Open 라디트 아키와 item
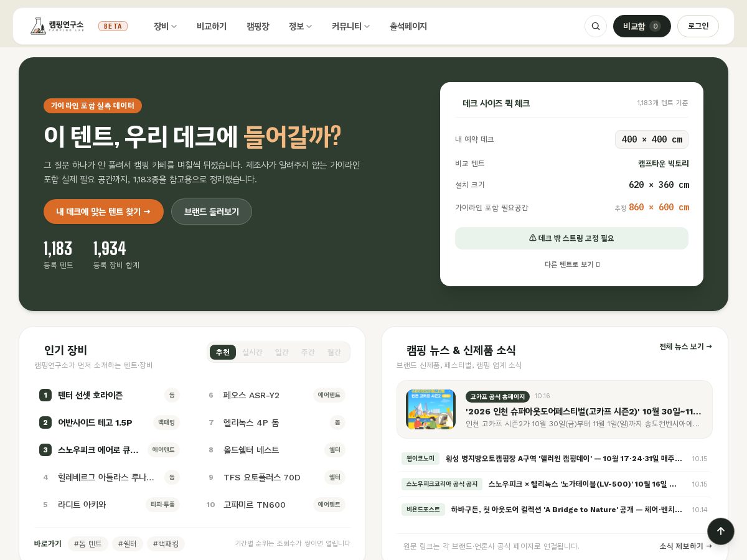Viewport: 747px width, 560px height. 110,505
